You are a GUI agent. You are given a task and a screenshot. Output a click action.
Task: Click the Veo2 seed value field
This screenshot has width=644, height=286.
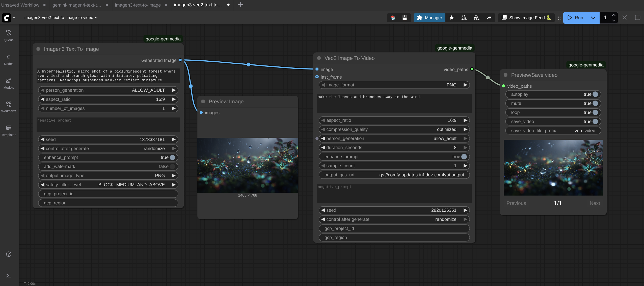[394, 210]
